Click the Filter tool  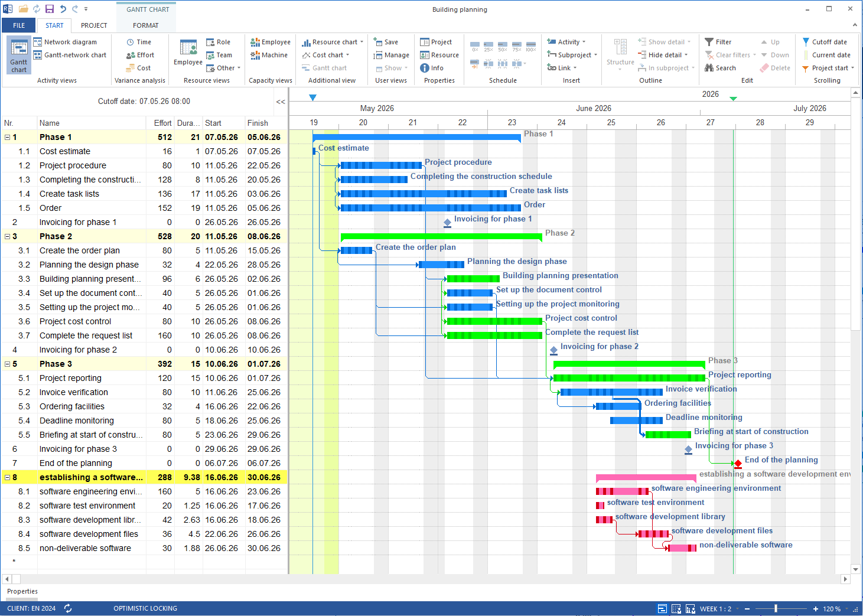(x=718, y=42)
